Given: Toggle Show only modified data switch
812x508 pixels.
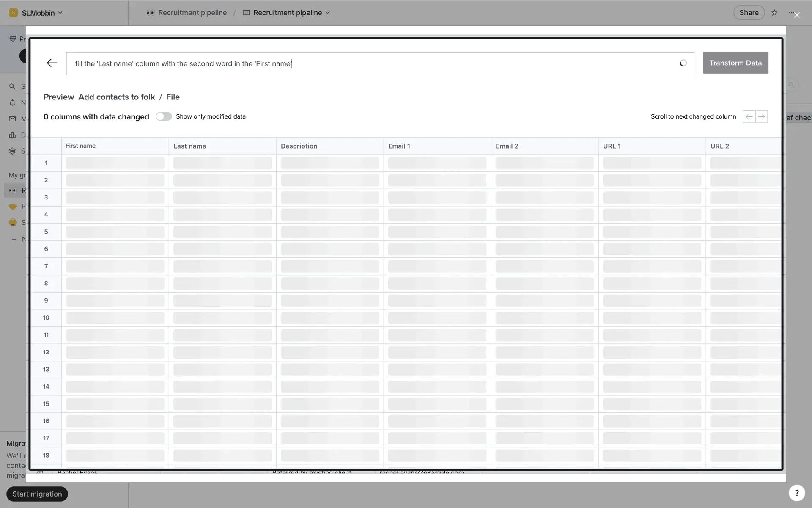Looking at the screenshot, I should (x=163, y=116).
